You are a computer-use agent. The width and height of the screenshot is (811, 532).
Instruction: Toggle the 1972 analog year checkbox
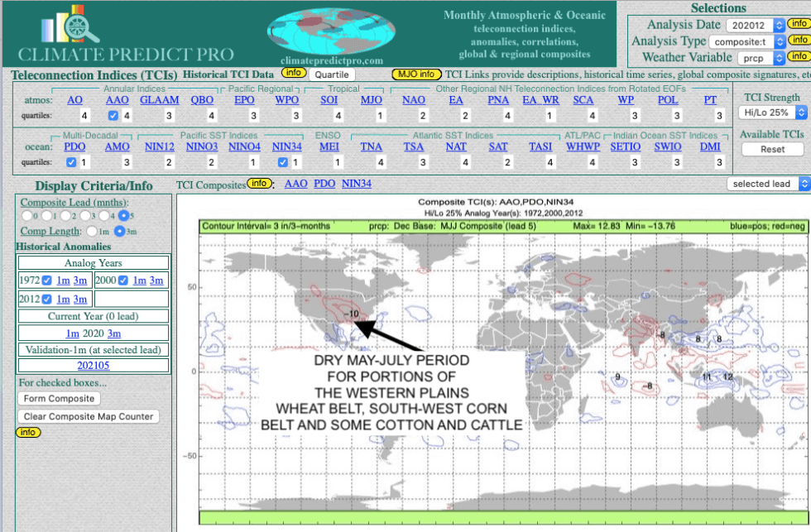click(47, 280)
